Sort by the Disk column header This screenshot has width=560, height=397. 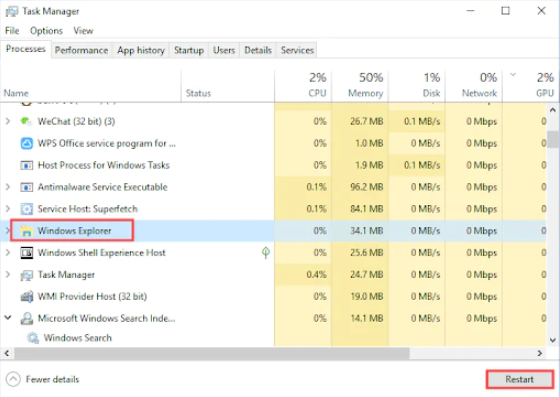(416, 86)
